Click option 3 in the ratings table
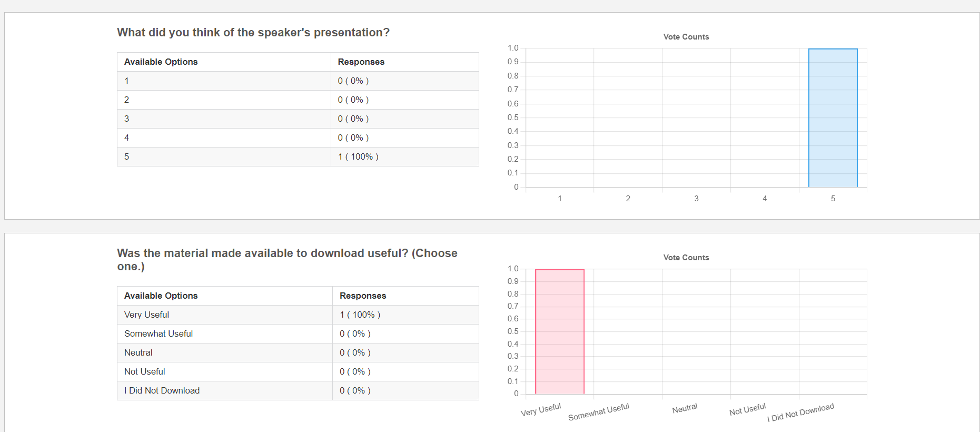Screen dimensions: 980x432 click(127, 119)
